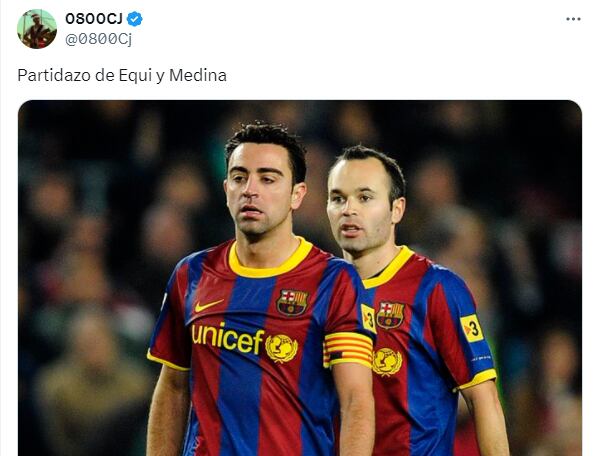Image resolution: width=599 pixels, height=456 pixels.
Task: Click the club crest on the left jersey
Action: point(293,302)
